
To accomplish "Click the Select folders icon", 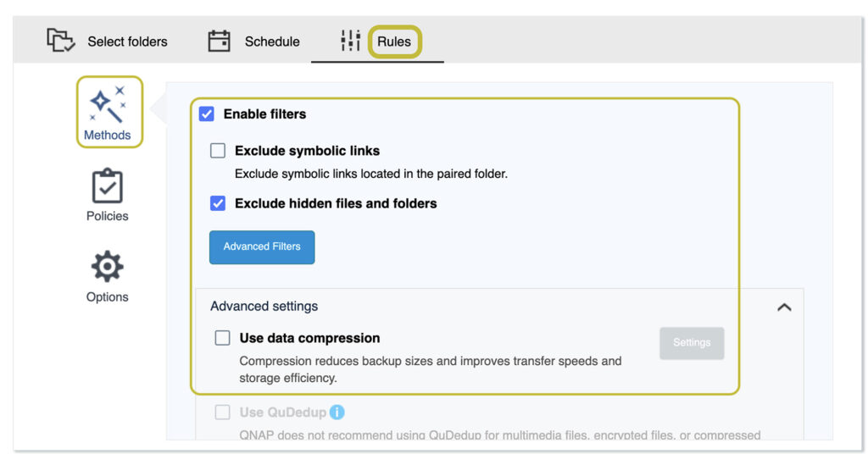I will (61, 41).
